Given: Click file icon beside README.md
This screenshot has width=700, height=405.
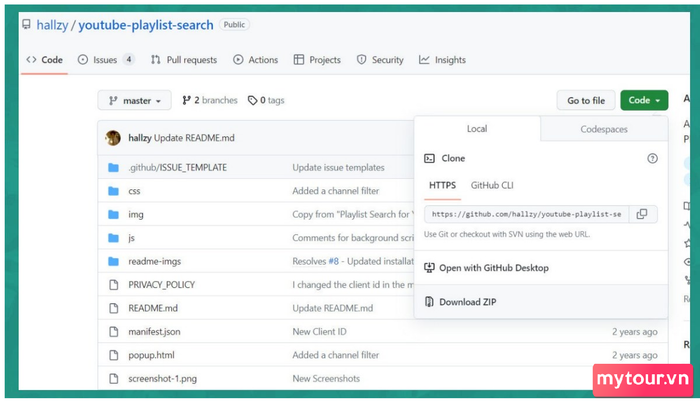Looking at the screenshot, I should click(x=114, y=308).
